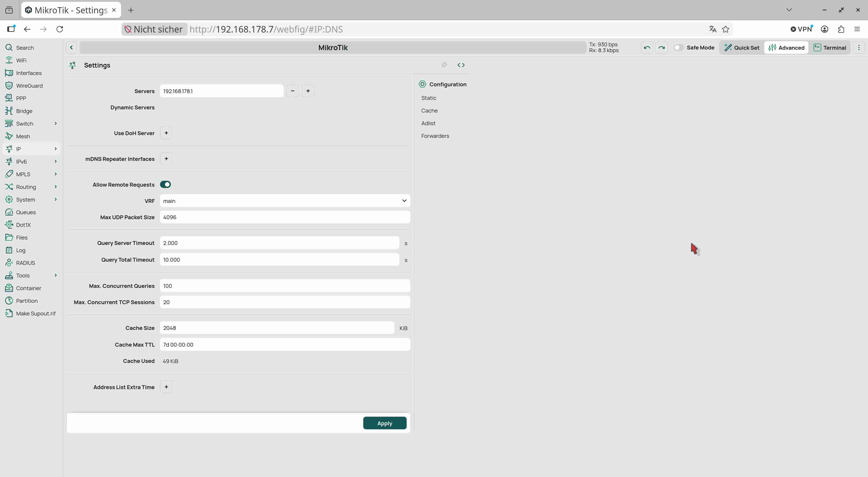Switch to Quick Set mode
Viewport: 868px width, 477px height.
click(742, 48)
